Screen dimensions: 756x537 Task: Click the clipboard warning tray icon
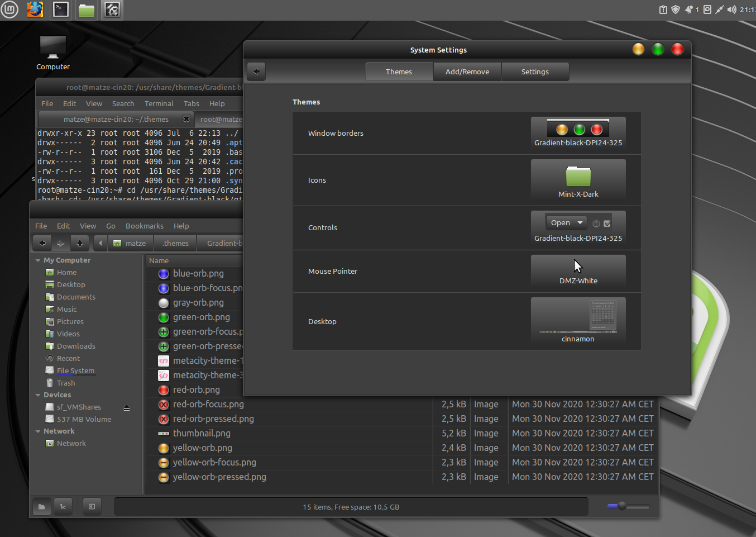(x=663, y=9)
